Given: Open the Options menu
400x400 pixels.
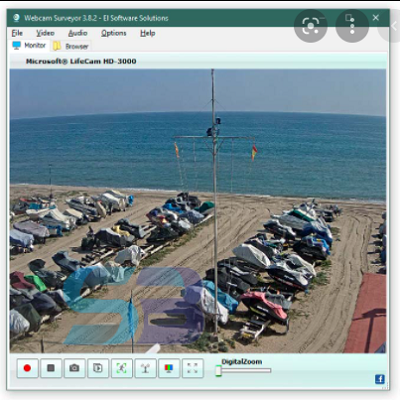Looking at the screenshot, I should [x=114, y=33].
